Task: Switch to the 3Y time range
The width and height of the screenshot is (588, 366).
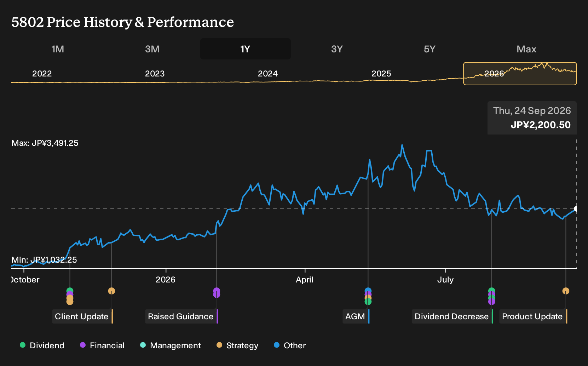Action: [x=337, y=49]
